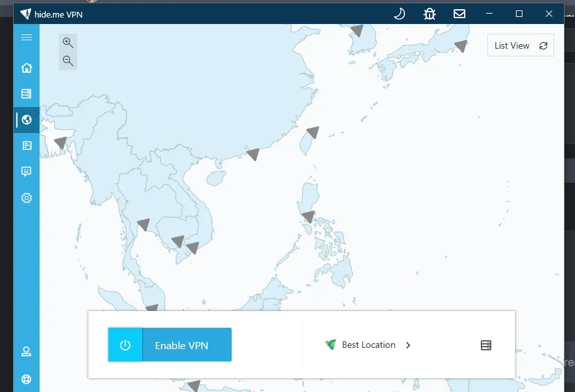The image size is (575, 392).
Task: Open the news sidebar icon
Action: pos(27,145)
